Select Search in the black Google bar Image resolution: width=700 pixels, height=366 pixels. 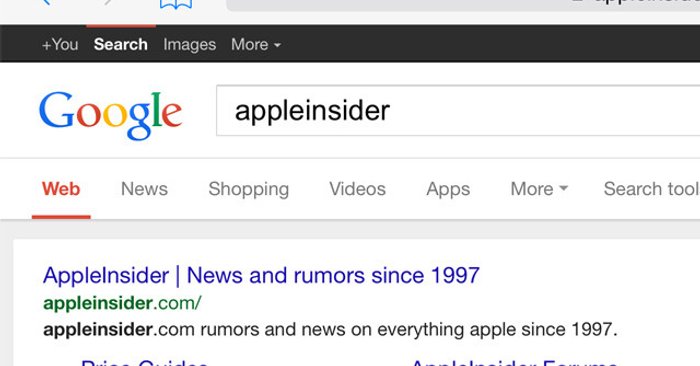tap(121, 45)
